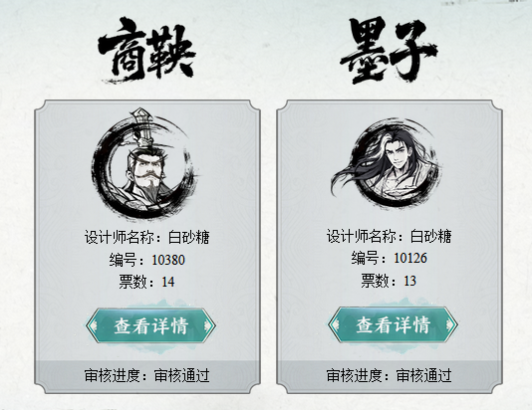Image resolution: width=532 pixels, height=410 pixels.
Task: Click the 墨子 calligraphy title
Action: (388, 49)
